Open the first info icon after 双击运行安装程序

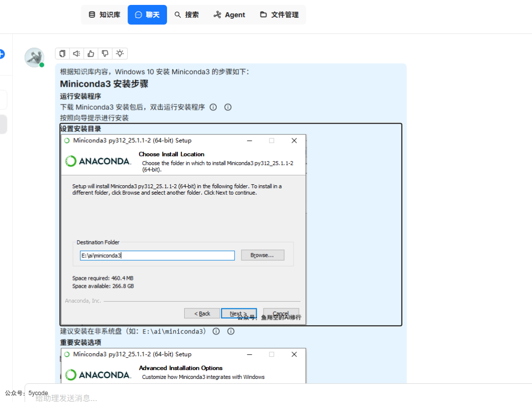point(213,107)
